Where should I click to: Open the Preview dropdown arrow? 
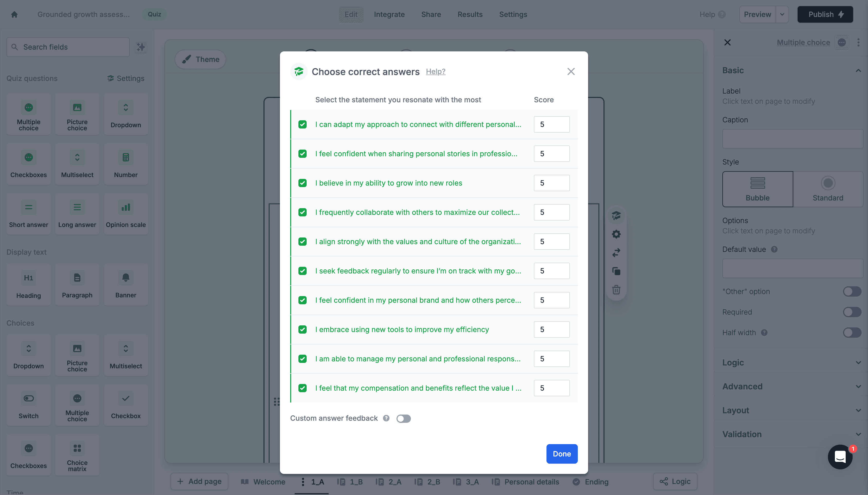click(782, 14)
